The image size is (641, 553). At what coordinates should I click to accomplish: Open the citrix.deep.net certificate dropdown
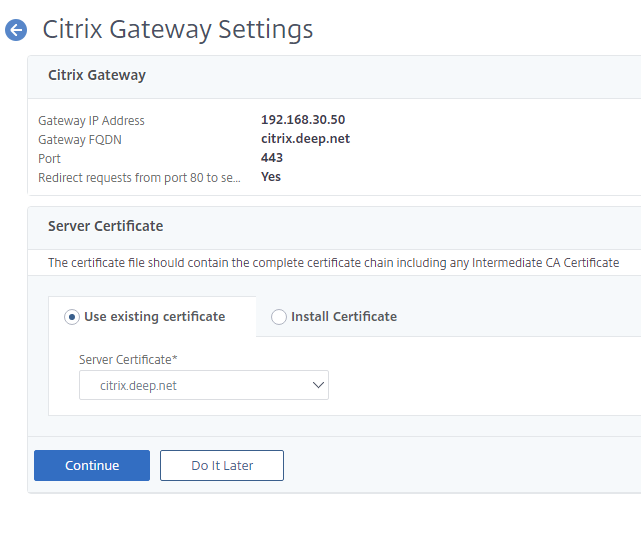[x=203, y=385]
